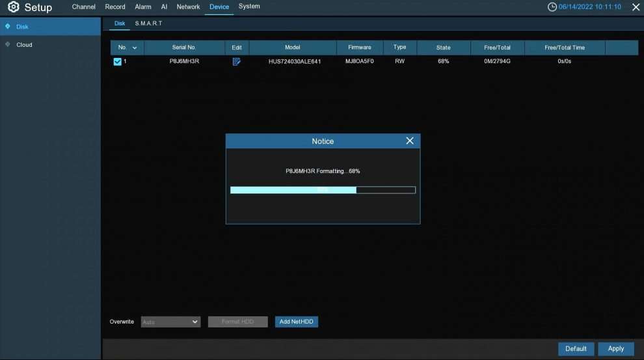Click the Type column header
The image size is (644, 360).
click(x=399, y=48)
